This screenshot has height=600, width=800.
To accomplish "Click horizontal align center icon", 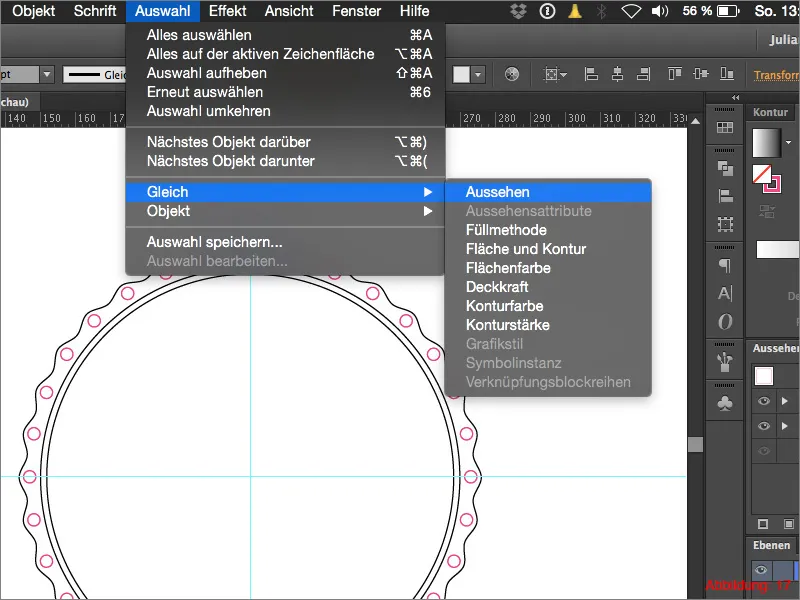I will [617, 74].
